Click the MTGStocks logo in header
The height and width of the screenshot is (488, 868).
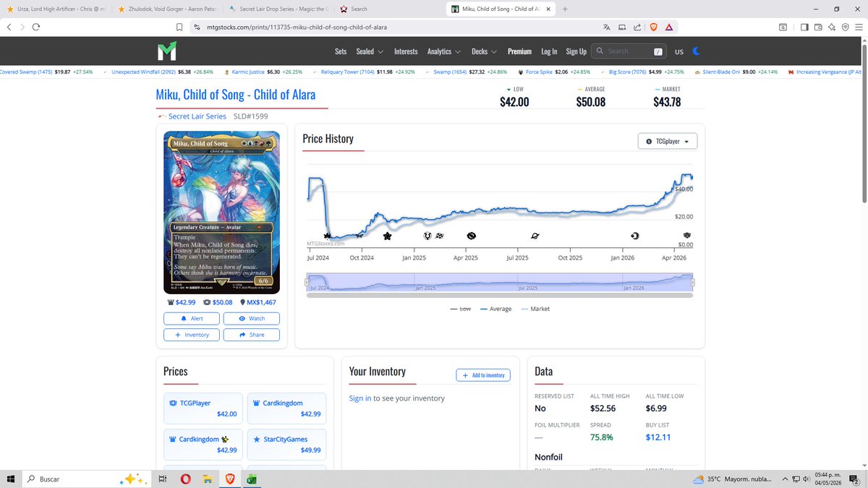pyautogui.click(x=166, y=52)
